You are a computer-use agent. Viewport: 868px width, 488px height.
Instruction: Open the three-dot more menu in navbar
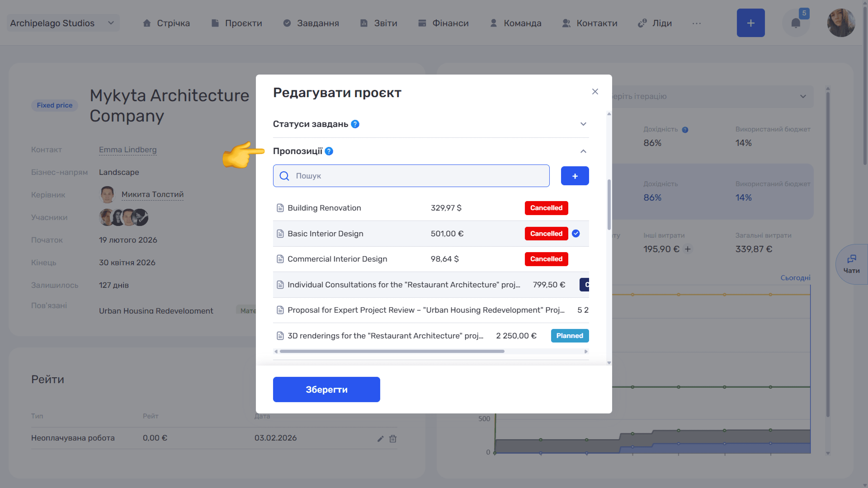(696, 23)
